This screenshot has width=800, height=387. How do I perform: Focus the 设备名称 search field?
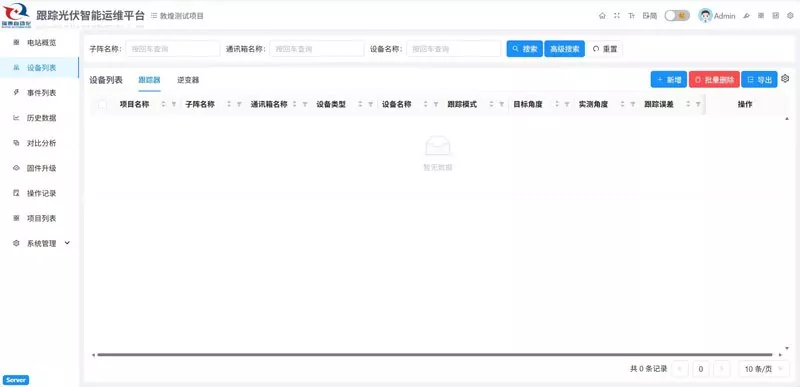pyautogui.click(x=454, y=49)
